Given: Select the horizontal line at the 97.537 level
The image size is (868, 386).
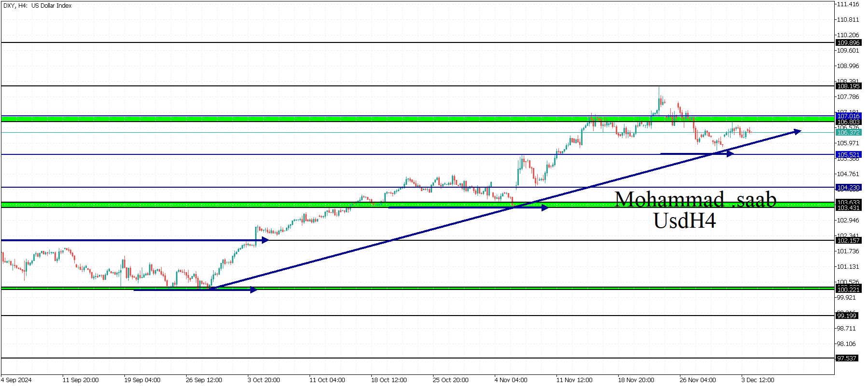Looking at the screenshot, I should point(417,358).
